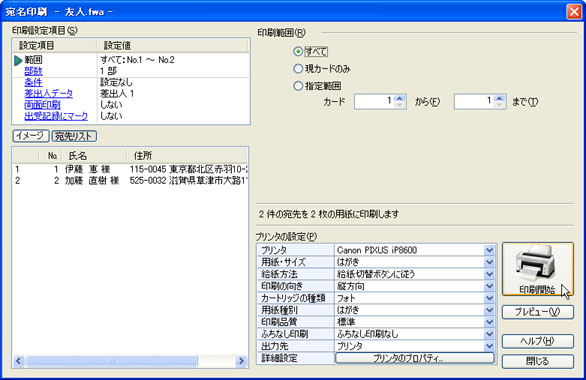Expand the 印刷品質 dropdown
The width and height of the screenshot is (586, 380).
pos(489,322)
